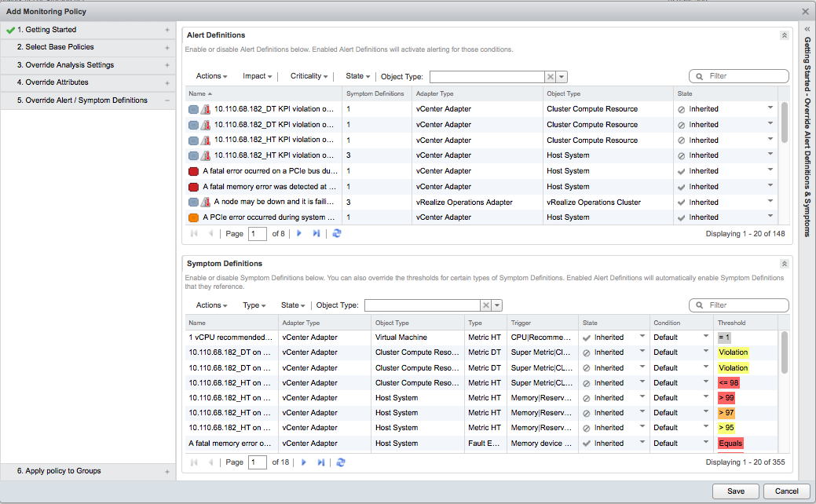Open State dropdown for first alert row
This screenshot has height=504, width=816.
[770, 108]
